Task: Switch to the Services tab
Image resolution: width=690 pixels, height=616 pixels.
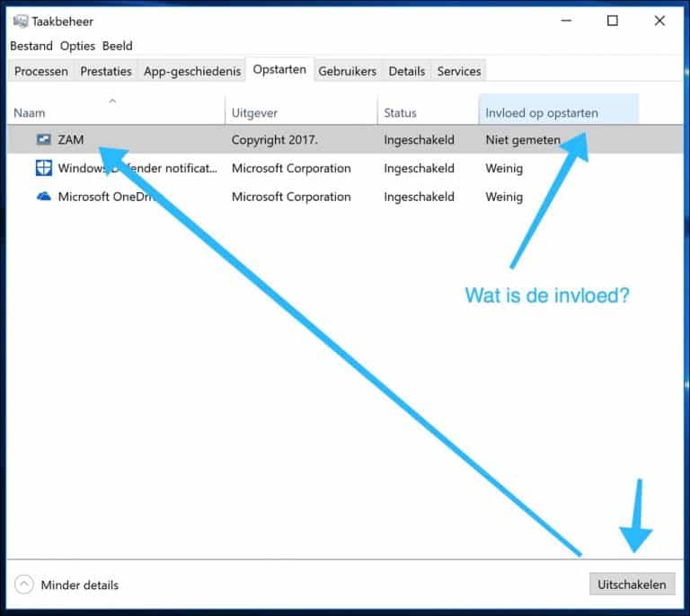Action: (459, 71)
